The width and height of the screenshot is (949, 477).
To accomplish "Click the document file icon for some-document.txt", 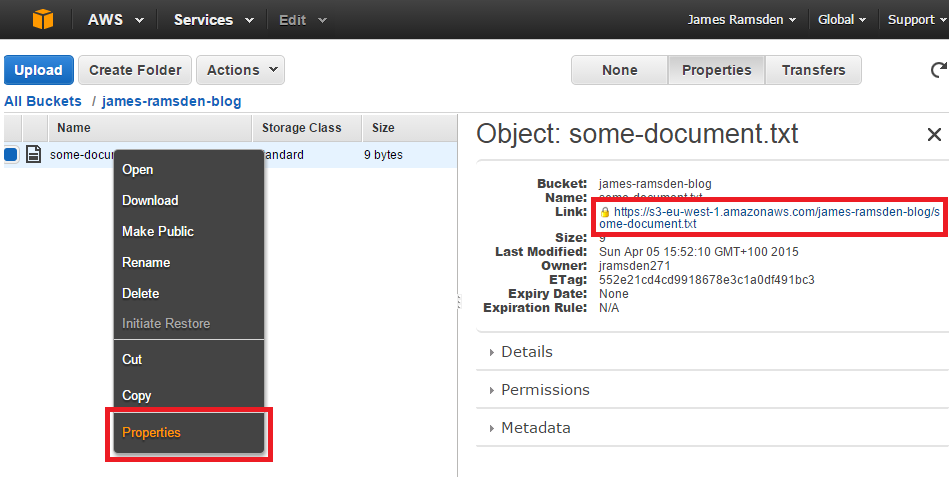I will click(x=34, y=154).
